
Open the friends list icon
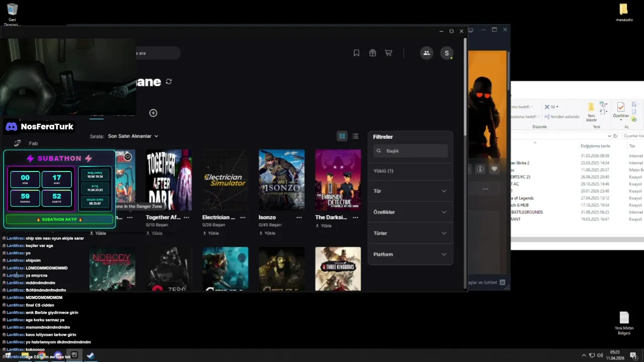click(x=427, y=53)
